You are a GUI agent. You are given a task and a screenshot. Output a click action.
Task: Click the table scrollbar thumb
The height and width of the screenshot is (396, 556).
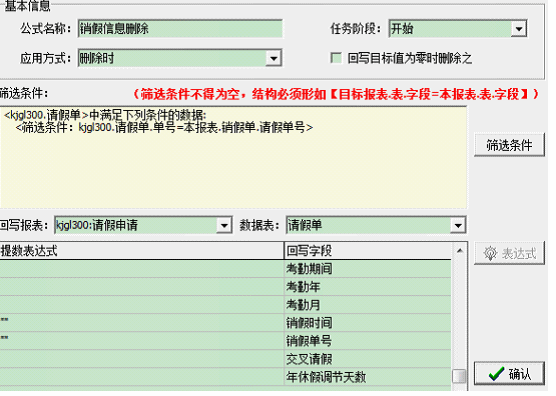[x=460, y=377]
